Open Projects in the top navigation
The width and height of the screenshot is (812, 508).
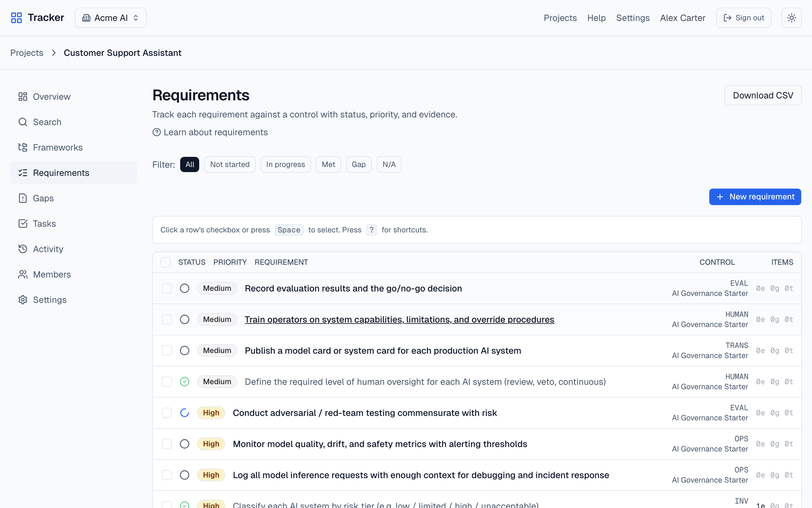click(x=560, y=18)
